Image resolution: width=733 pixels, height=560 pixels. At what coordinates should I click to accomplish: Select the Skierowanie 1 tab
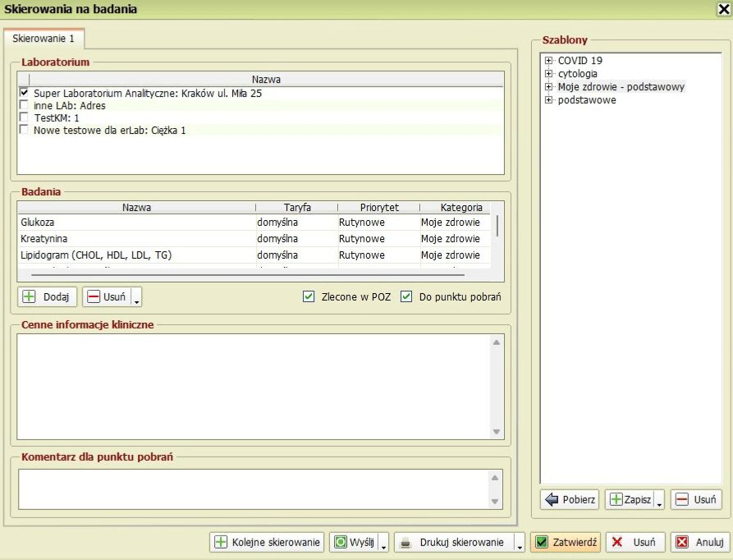(x=44, y=38)
